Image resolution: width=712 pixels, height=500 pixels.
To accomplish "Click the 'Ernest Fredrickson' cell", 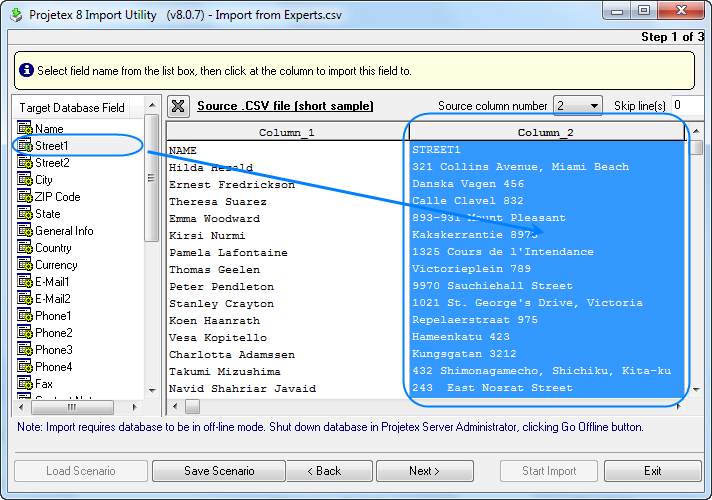I will click(x=232, y=185).
